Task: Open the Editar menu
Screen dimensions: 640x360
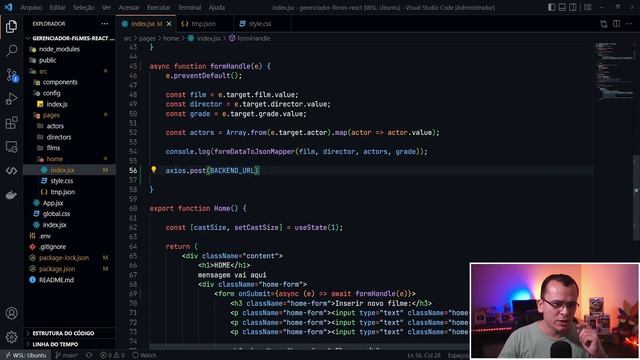Action: pyautogui.click(x=58, y=7)
